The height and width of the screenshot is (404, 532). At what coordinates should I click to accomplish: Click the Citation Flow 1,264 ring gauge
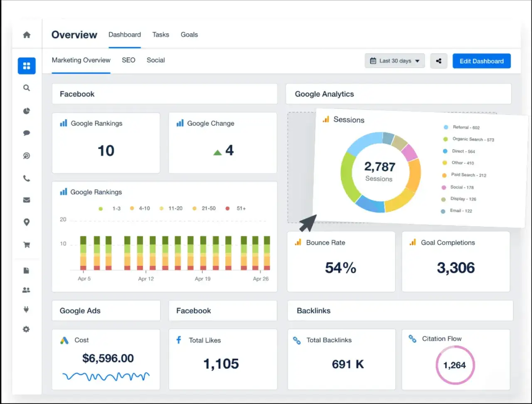tap(455, 365)
